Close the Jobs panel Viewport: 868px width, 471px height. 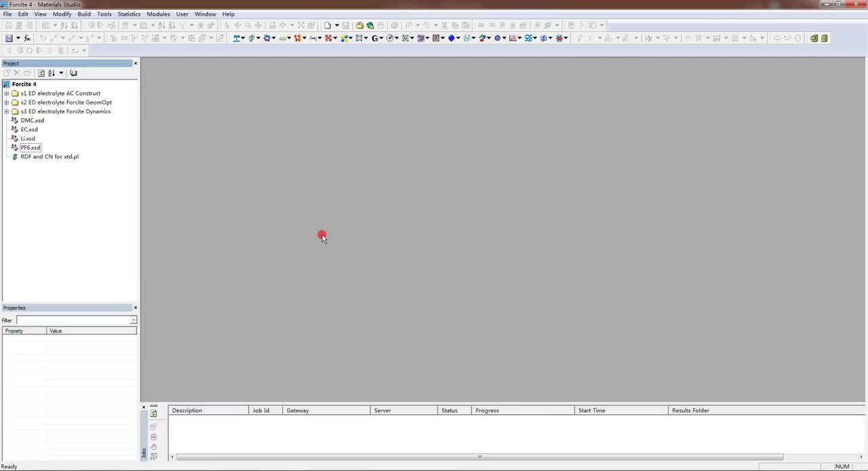pos(144,407)
